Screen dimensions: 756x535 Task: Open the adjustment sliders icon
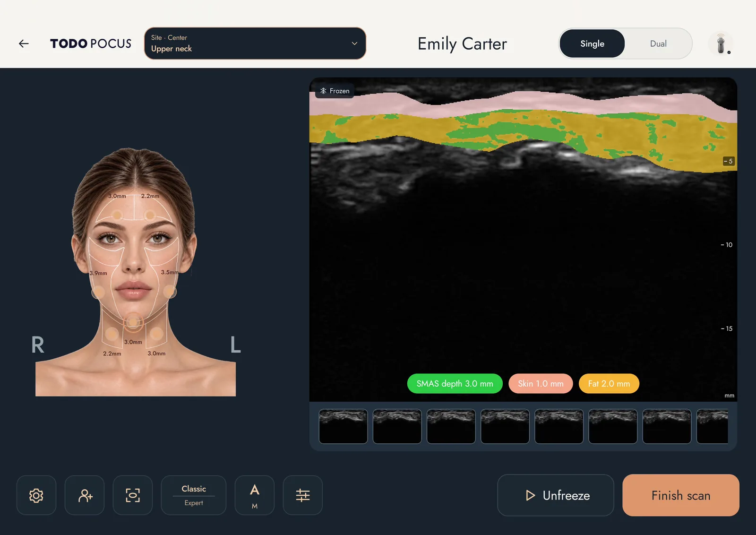pos(303,495)
